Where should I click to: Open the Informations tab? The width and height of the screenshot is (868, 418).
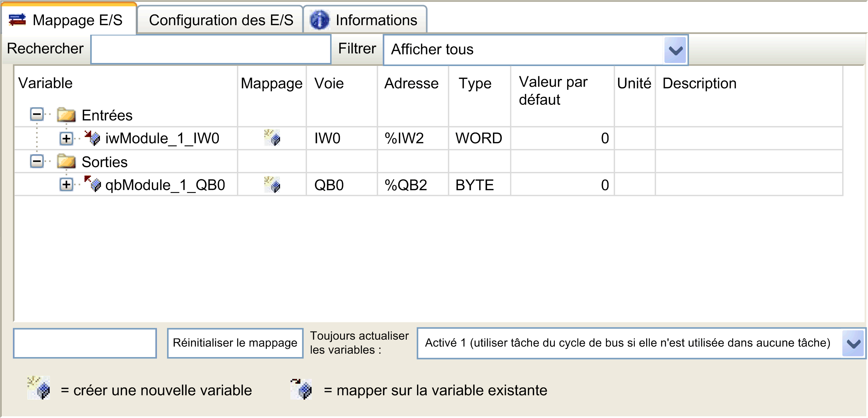(365, 20)
